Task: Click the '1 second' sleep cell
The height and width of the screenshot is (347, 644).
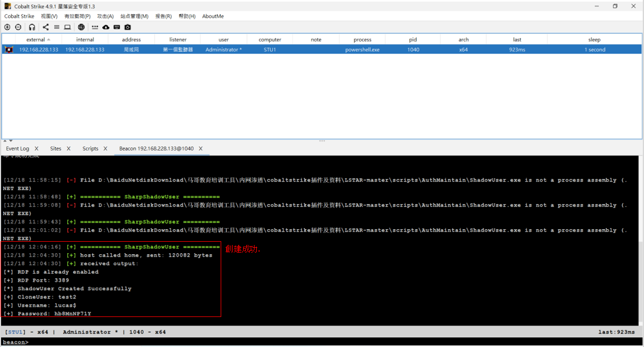Action: 595,50
